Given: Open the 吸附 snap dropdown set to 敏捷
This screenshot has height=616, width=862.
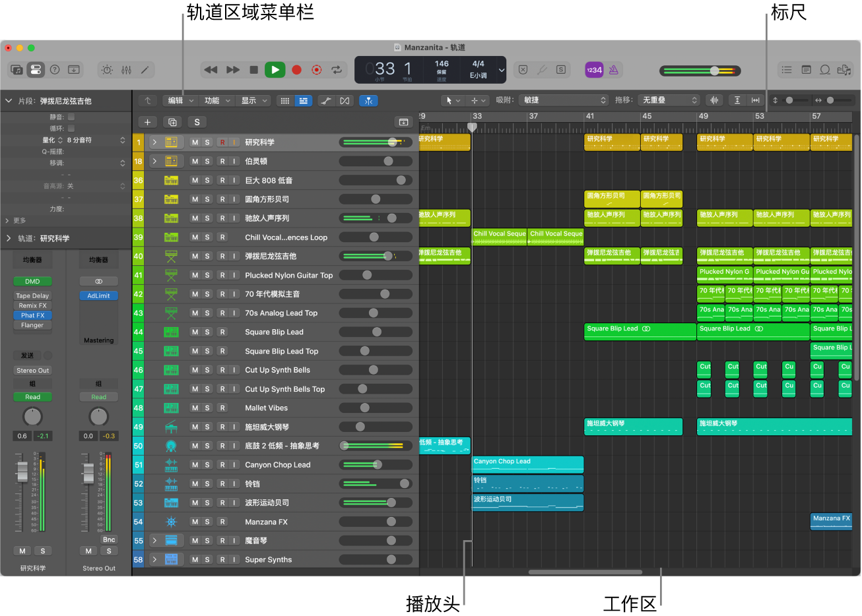Looking at the screenshot, I should pos(563,100).
